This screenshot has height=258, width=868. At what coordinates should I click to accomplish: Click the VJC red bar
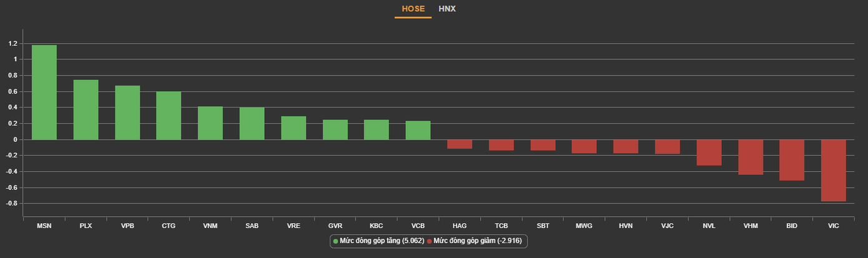(x=668, y=147)
